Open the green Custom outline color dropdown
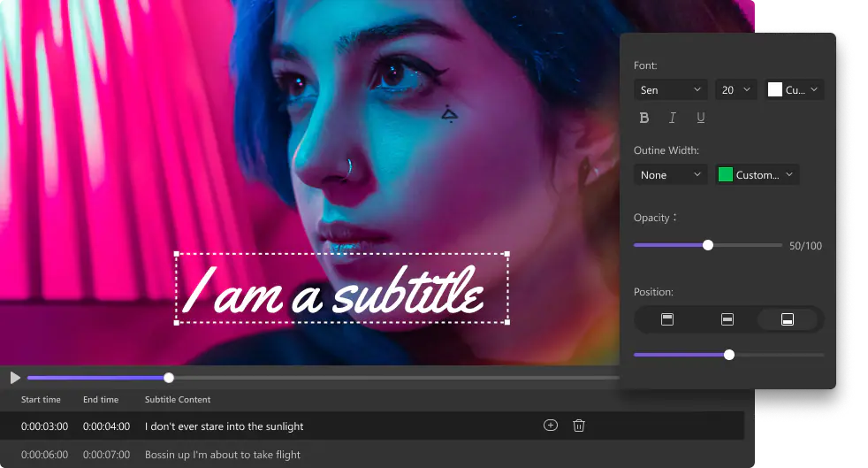 click(x=757, y=175)
